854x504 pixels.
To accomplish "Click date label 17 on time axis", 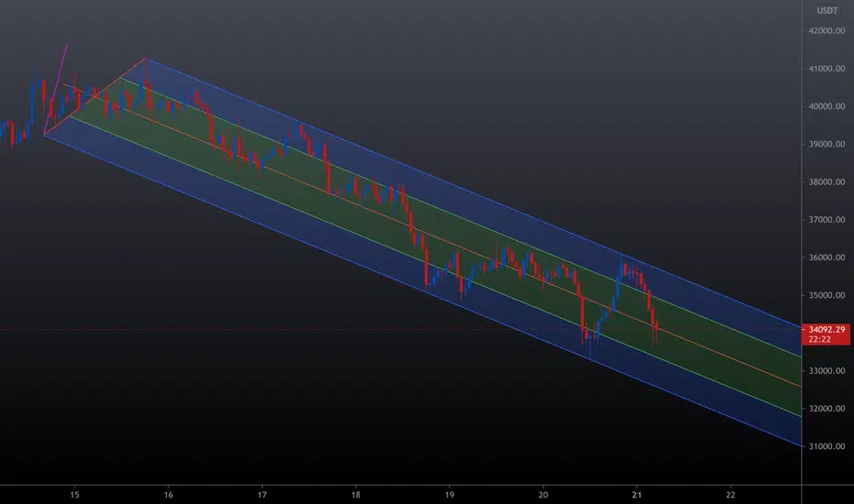I will coord(262,495).
